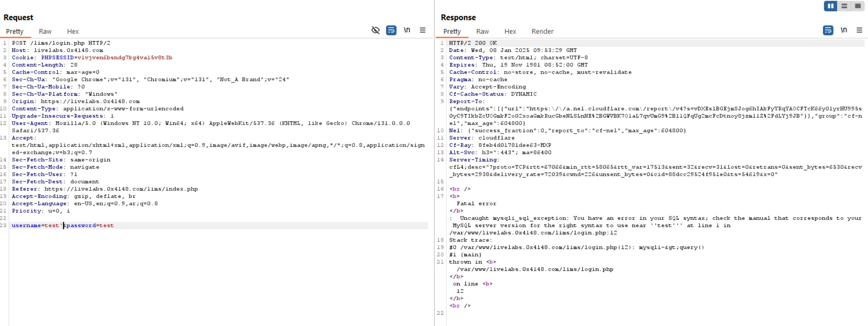Click the Priority u=0, i header

pyautogui.click(x=41, y=211)
